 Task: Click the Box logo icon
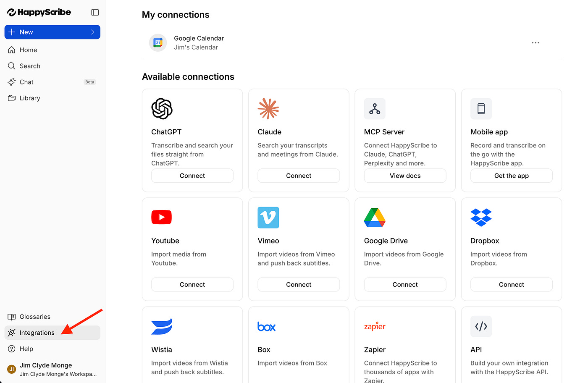(x=267, y=327)
